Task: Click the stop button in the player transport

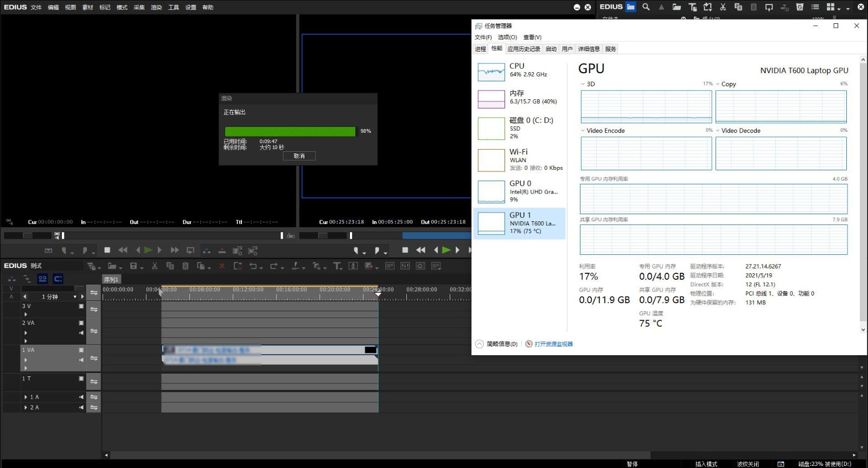Action: tap(107, 250)
